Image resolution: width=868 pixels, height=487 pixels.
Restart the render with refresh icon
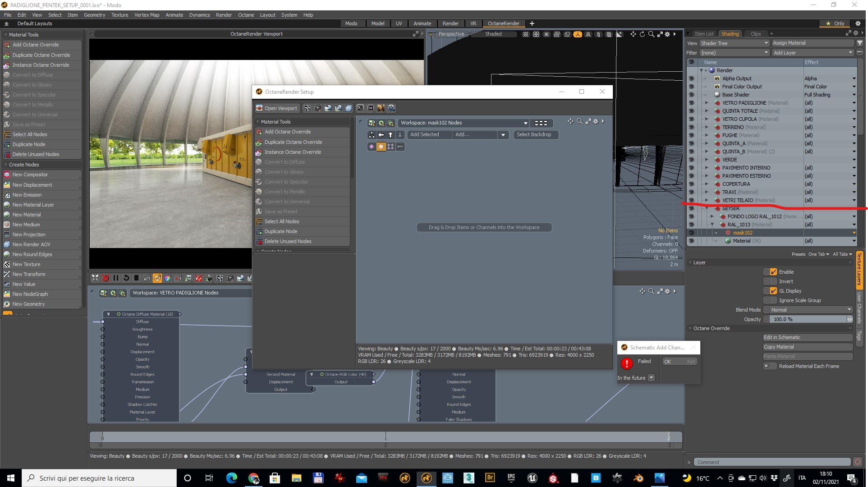[126, 278]
